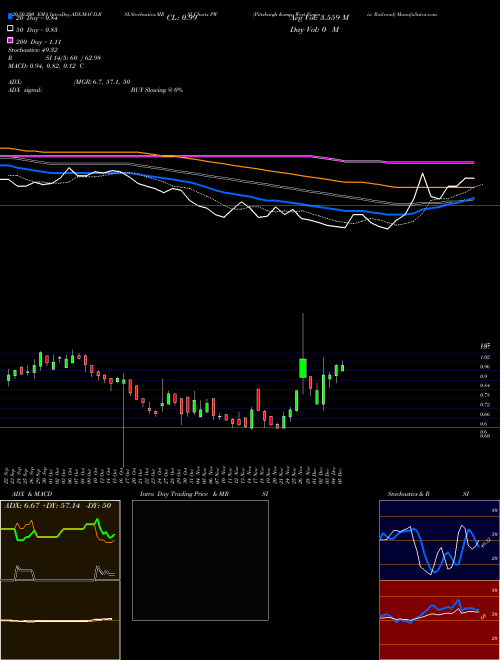This screenshot has width=500, height=660.
Task: Click the '1.02' price axis label
Action: [x=484, y=357]
